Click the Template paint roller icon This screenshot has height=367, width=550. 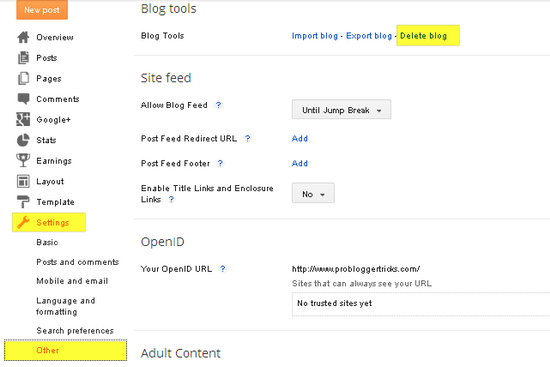pos(23,202)
